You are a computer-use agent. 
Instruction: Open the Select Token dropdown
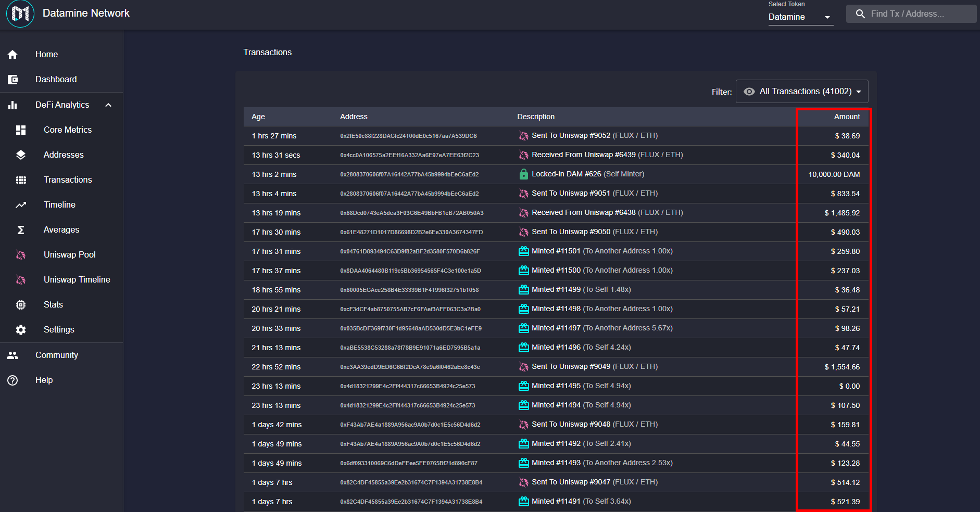pos(800,17)
